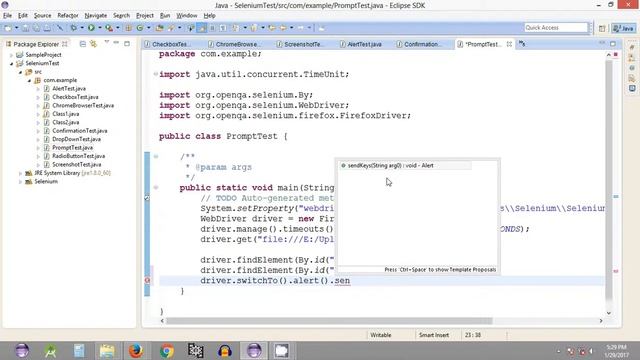640x360 pixels.
Task: Click the red error mark in overview ruler
Action: (616, 271)
